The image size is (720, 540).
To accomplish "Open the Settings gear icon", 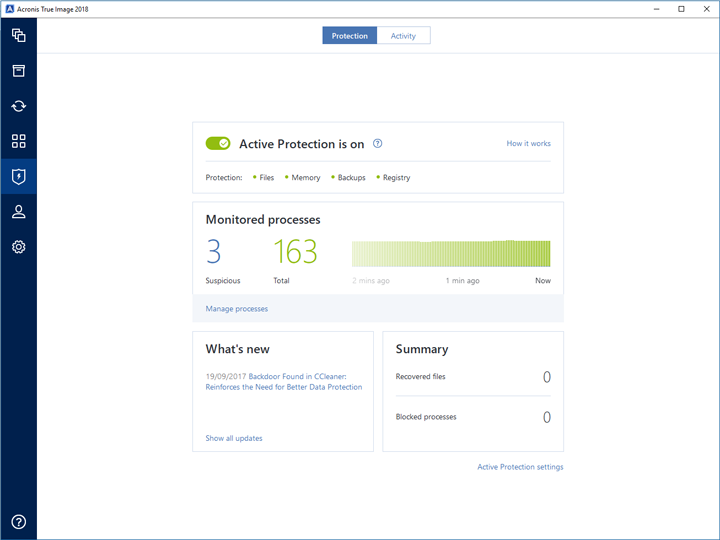I will pyautogui.click(x=18, y=246).
